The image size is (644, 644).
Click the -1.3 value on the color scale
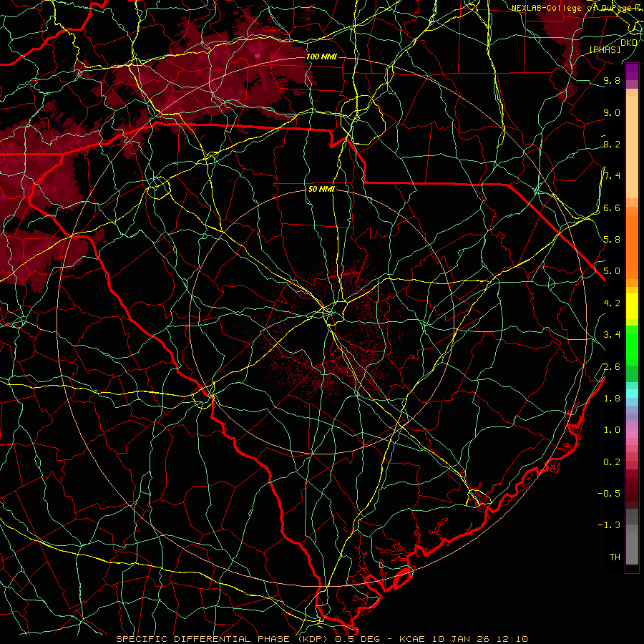(609, 525)
